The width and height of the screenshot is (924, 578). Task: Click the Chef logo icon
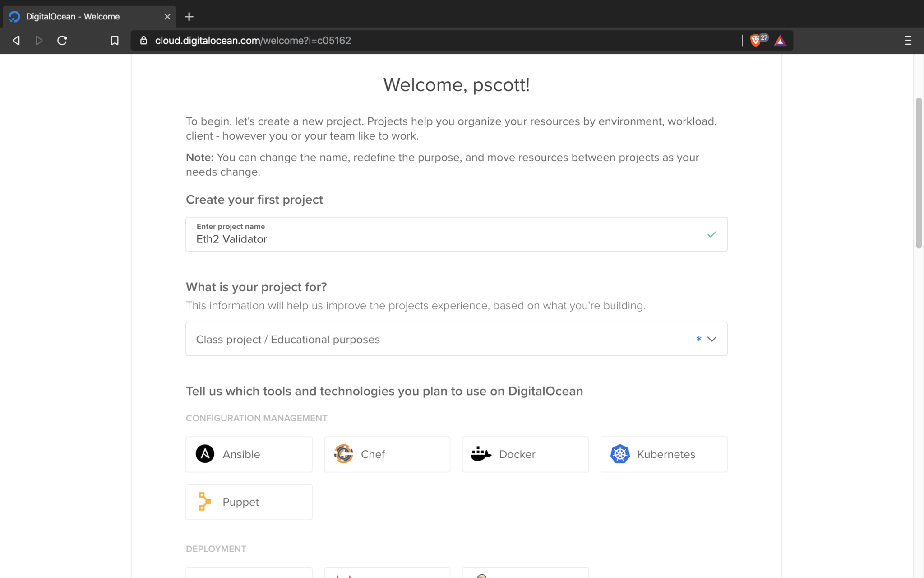click(343, 454)
